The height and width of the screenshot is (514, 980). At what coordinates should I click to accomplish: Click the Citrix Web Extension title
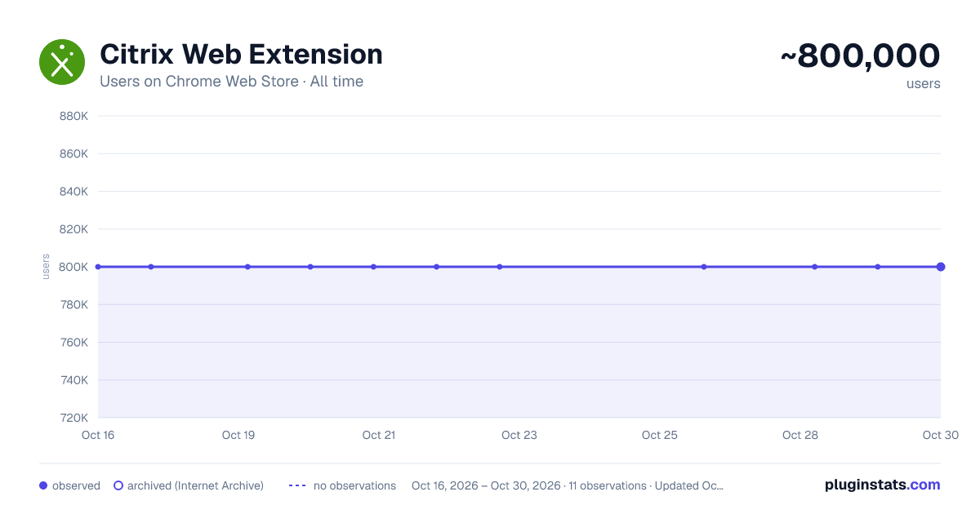[x=241, y=55]
